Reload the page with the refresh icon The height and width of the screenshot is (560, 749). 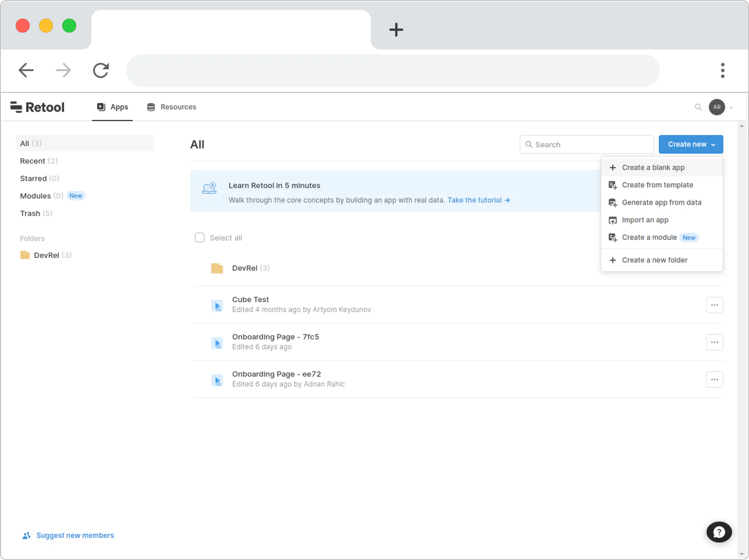[x=101, y=70]
